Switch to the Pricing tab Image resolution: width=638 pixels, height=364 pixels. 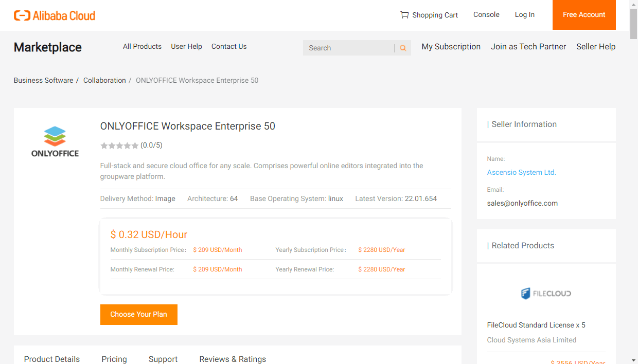(x=114, y=359)
